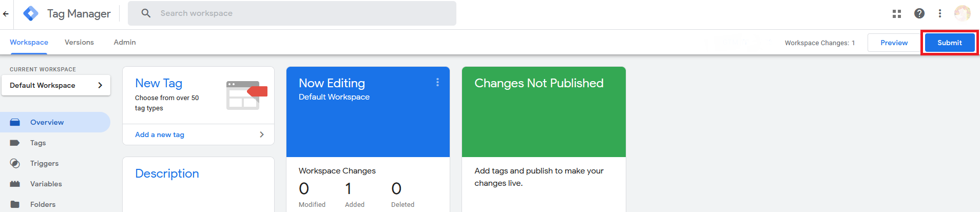
Task: Click into the Search workspace field
Action: [292, 13]
